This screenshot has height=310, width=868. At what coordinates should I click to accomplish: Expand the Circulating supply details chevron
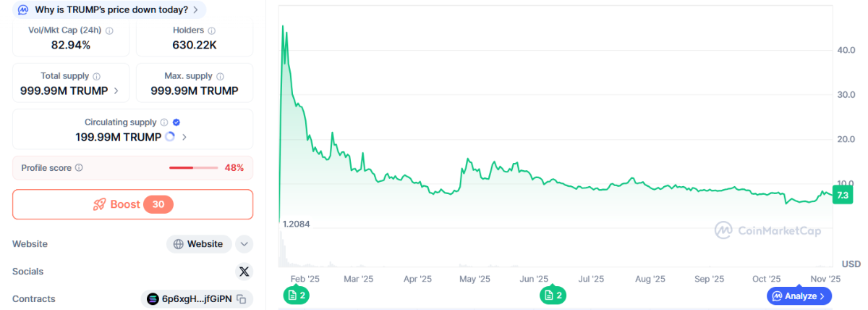pos(184,137)
